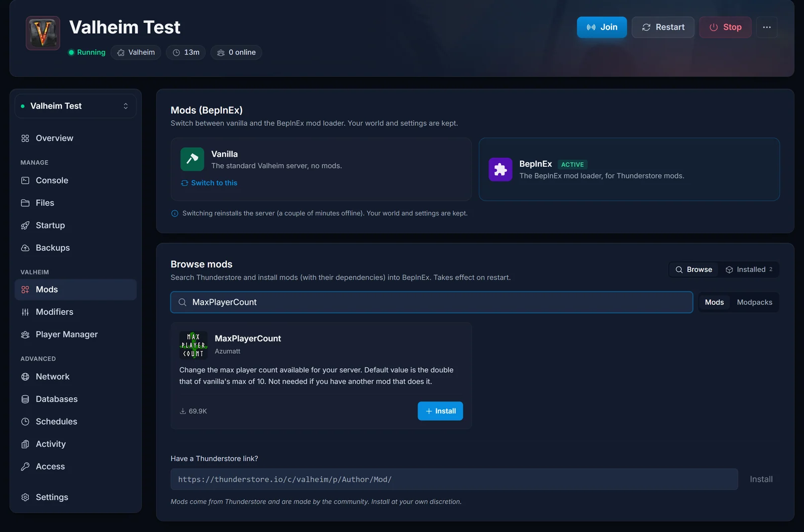Click the Backups cloud icon
The image size is (804, 532).
pyautogui.click(x=25, y=248)
